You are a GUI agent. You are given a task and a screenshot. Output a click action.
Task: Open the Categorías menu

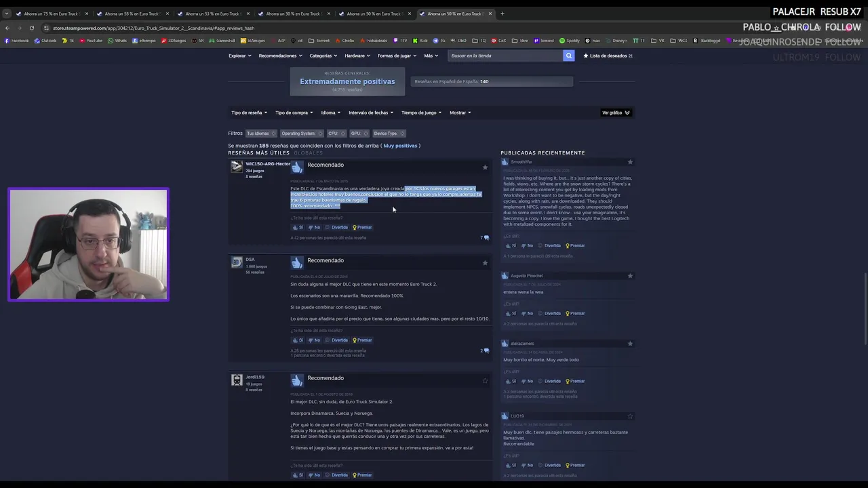click(x=323, y=56)
